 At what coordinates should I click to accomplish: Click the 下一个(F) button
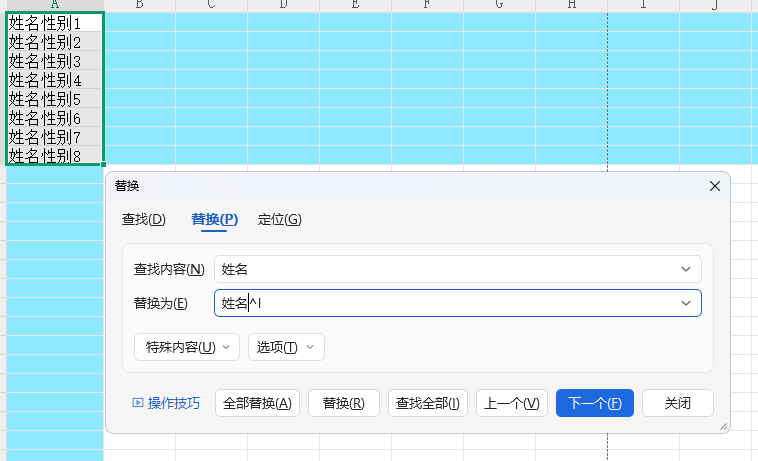click(x=595, y=403)
